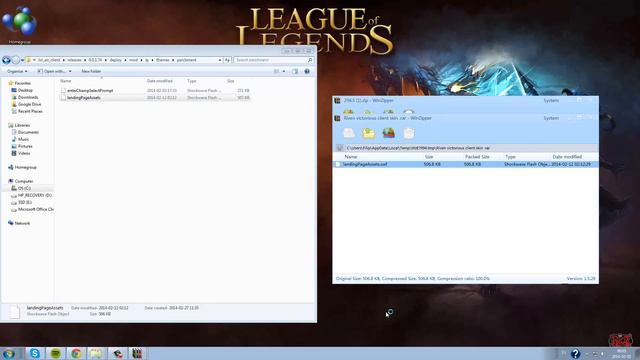This screenshot has height=360, width=640.
Task: Click the clipboard toolbar icon in WinZipper
Action: click(x=409, y=133)
